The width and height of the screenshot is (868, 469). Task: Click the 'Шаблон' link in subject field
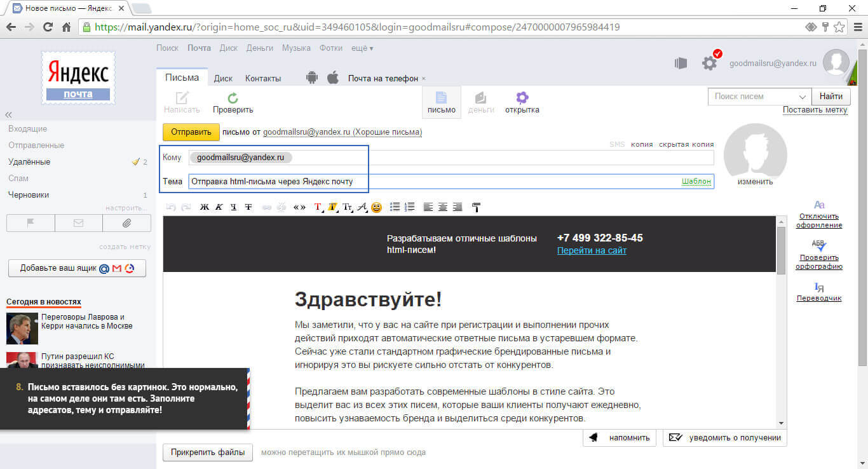click(x=696, y=181)
